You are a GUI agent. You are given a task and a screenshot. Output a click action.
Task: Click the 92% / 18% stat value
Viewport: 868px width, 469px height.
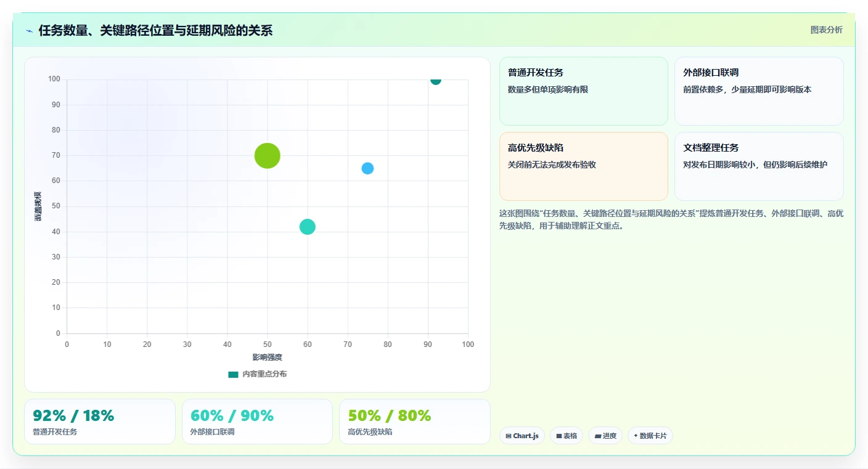73,415
